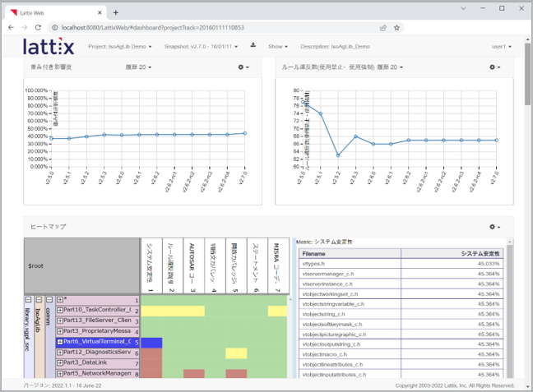Click the v2.5.3 point in weighted impact chart
The image size is (533, 392).
pyautogui.click(x=104, y=135)
